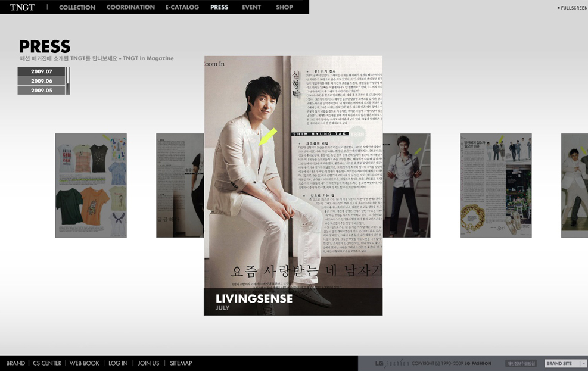Open the CS CENTER footer link

coord(47,363)
